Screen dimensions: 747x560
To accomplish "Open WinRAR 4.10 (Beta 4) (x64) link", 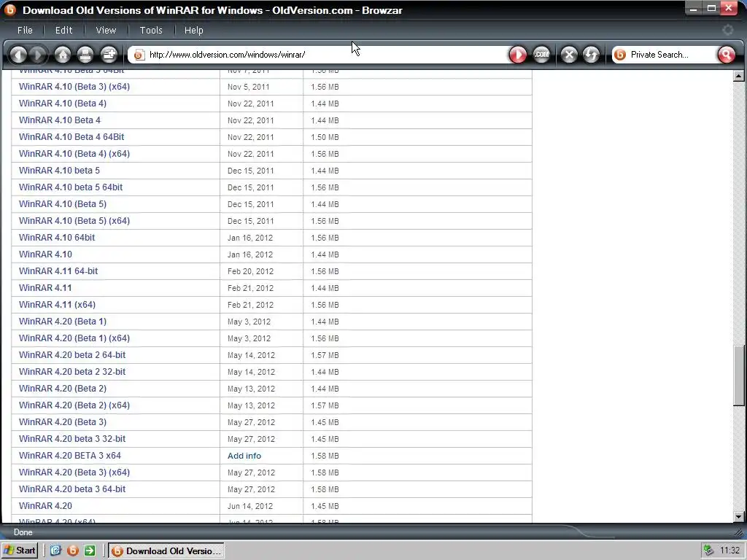I will point(74,154).
